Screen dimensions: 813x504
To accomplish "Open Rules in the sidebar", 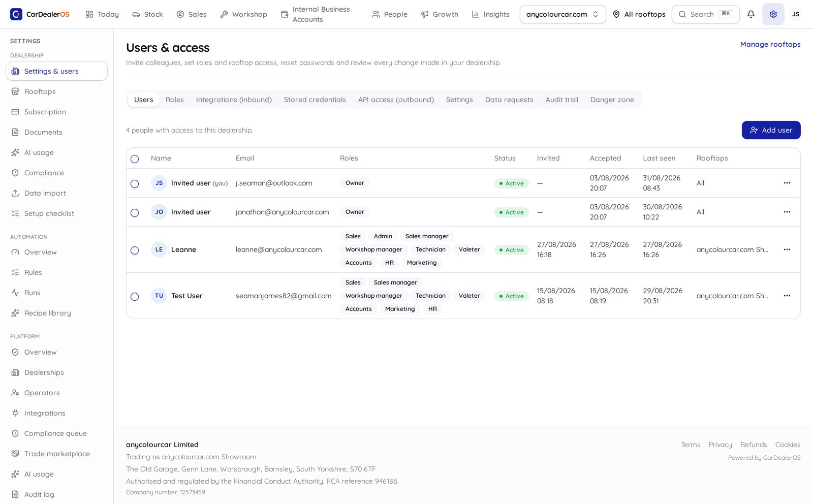I will coord(56,272).
